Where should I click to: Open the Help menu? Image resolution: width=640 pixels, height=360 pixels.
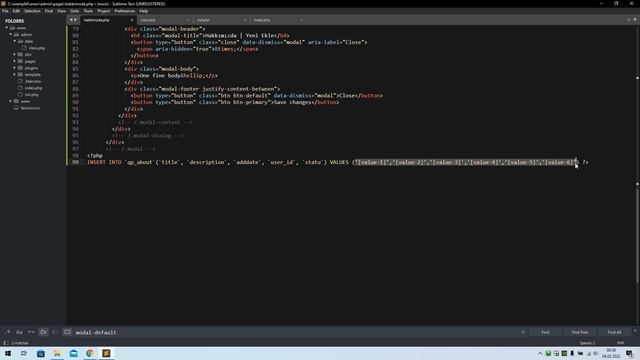coord(144,11)
